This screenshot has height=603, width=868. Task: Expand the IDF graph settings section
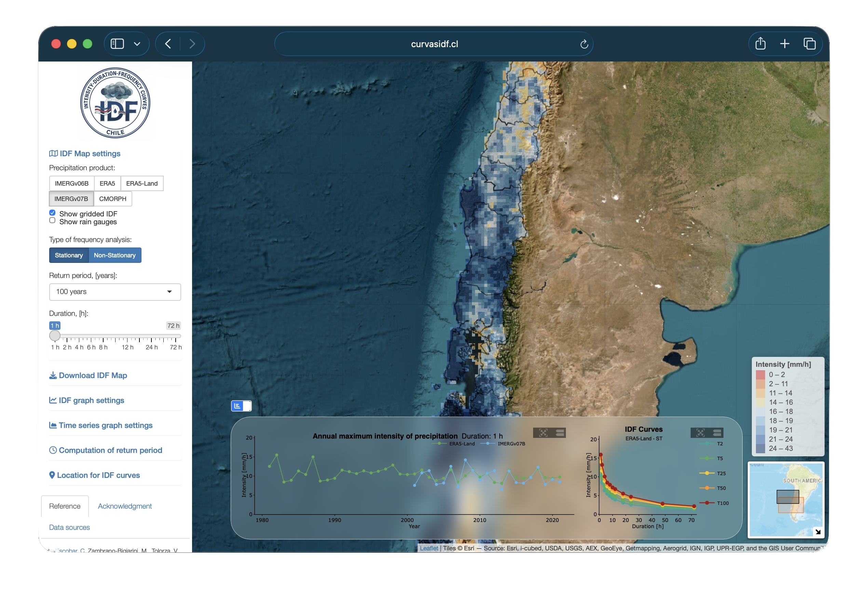(91, 400)
